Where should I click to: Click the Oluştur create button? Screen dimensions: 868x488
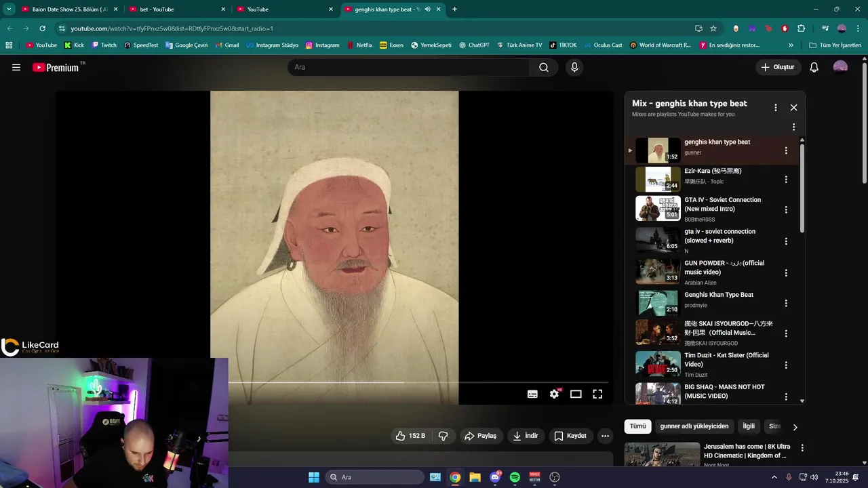[x=778, y=67]
